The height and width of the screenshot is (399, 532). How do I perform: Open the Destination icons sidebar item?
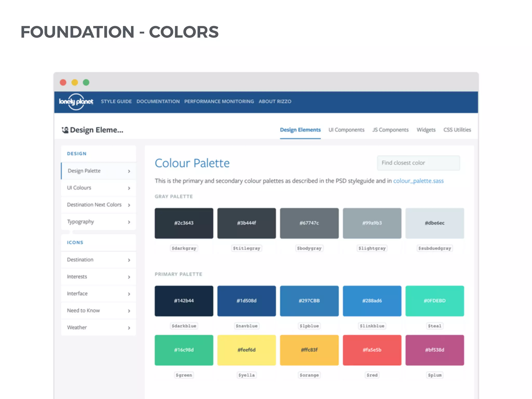tap(98, 260)
